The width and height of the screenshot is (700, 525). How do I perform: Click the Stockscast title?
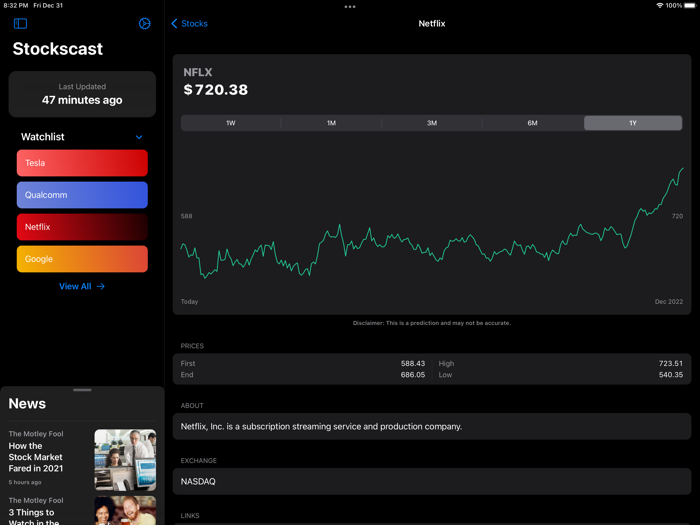[58, 49]
